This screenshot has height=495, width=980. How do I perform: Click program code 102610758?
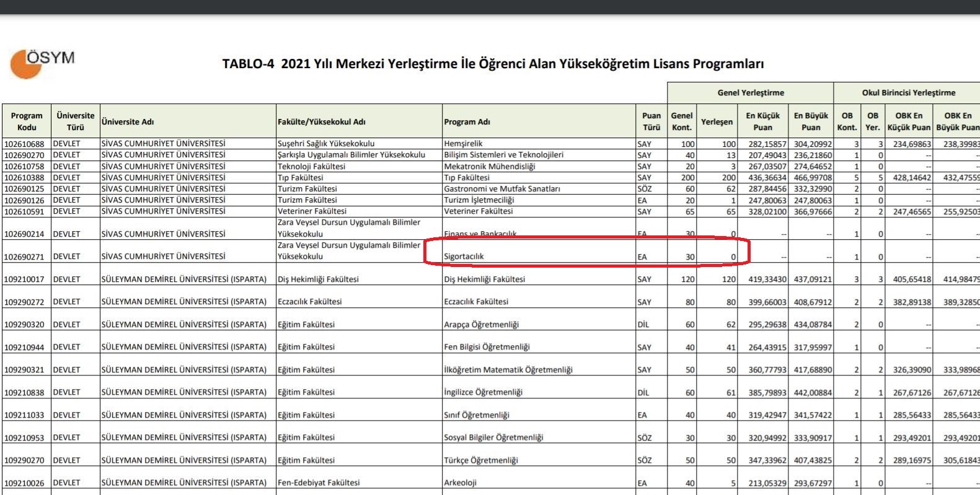pos(24,166)
